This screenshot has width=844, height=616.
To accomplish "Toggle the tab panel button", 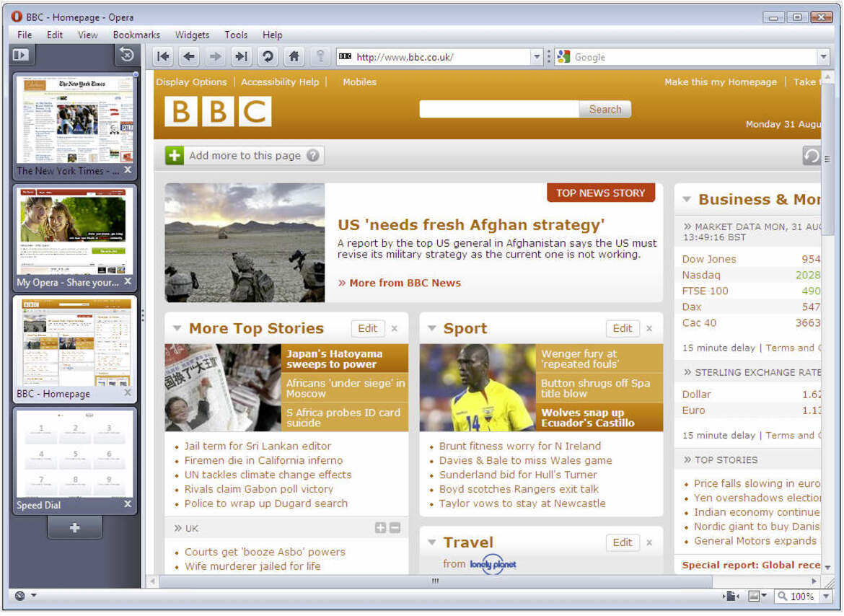I will 21,55.
